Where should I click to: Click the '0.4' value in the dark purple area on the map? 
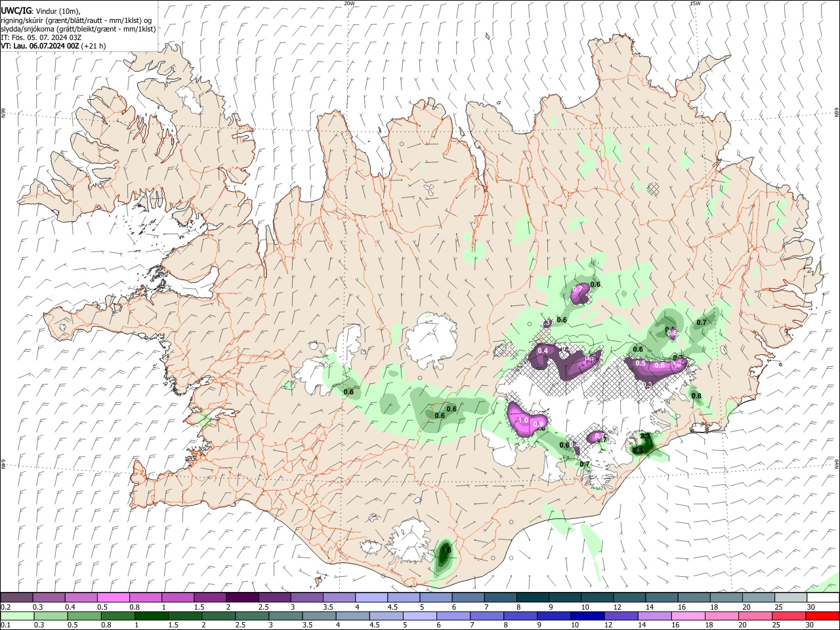[x=543, y=351]
